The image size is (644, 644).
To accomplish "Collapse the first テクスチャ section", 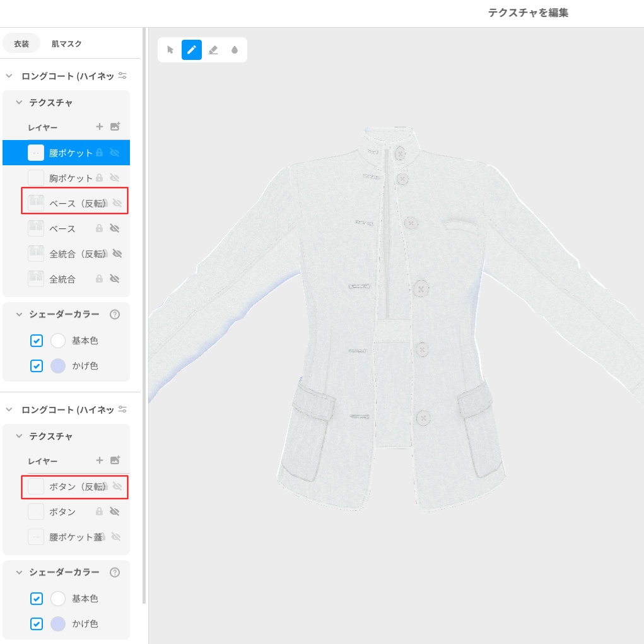I will click(19, 102).
